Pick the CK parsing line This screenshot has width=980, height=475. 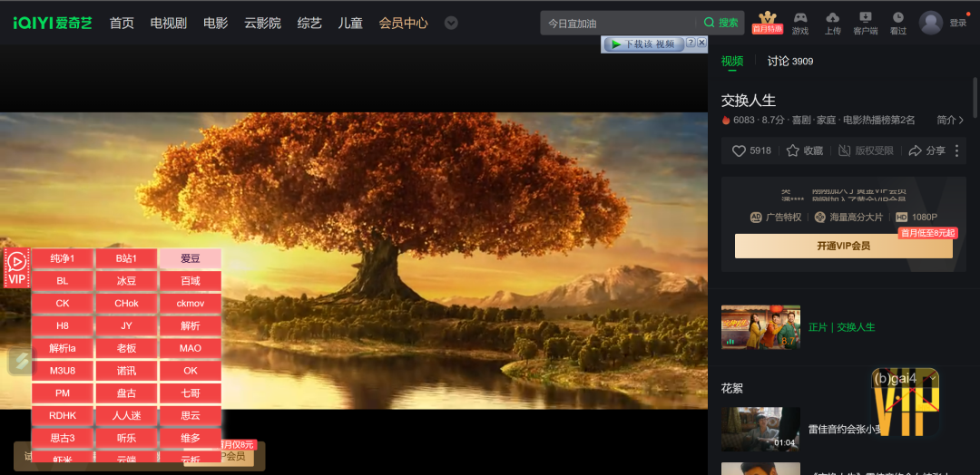coord(63,304)
